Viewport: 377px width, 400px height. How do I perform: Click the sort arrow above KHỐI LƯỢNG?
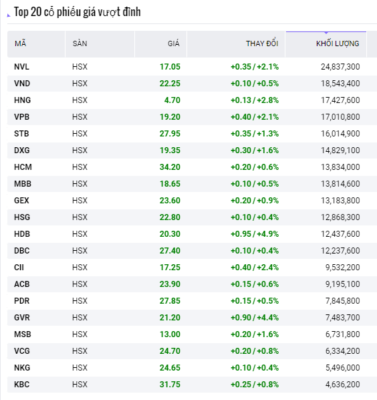click(326, 33)
